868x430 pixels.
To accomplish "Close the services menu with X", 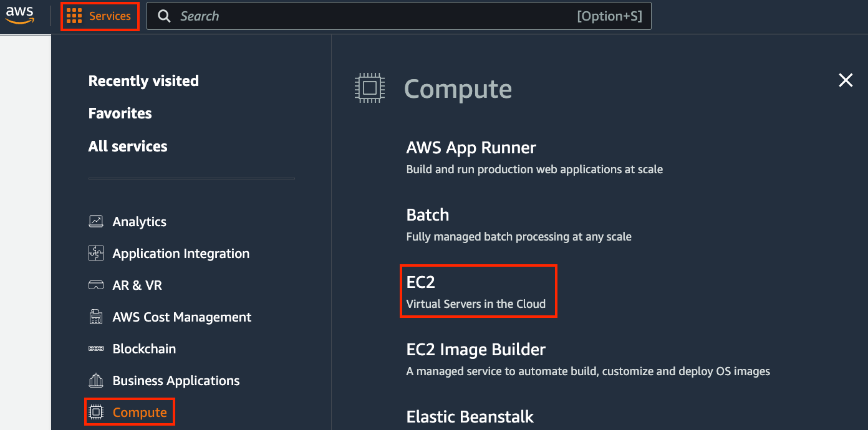I will (x=845, y=80).
